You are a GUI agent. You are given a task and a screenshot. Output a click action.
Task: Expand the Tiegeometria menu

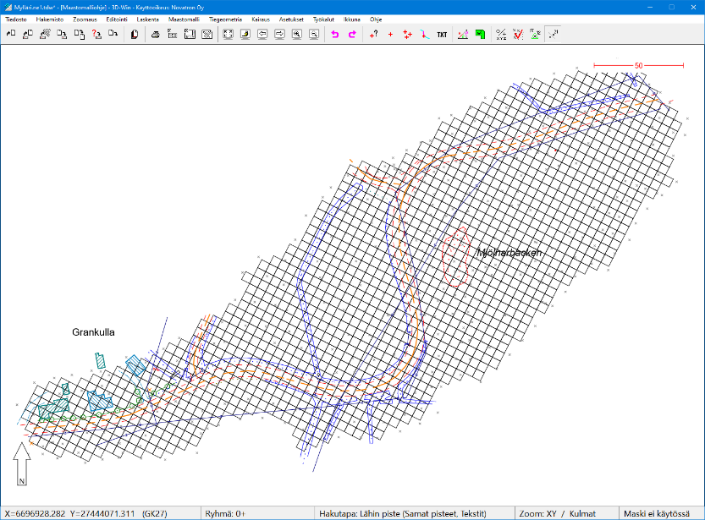click(x=225, y=19)
